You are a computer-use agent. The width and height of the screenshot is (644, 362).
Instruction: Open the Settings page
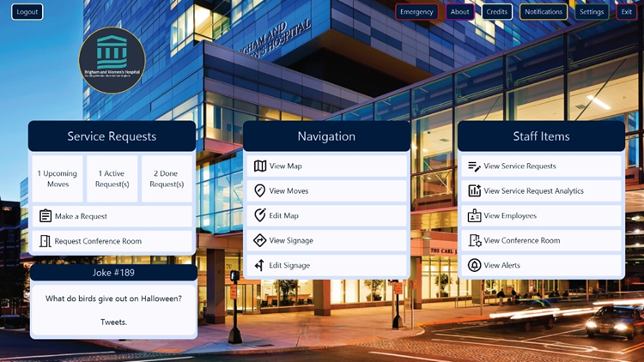tap(592, 12)
